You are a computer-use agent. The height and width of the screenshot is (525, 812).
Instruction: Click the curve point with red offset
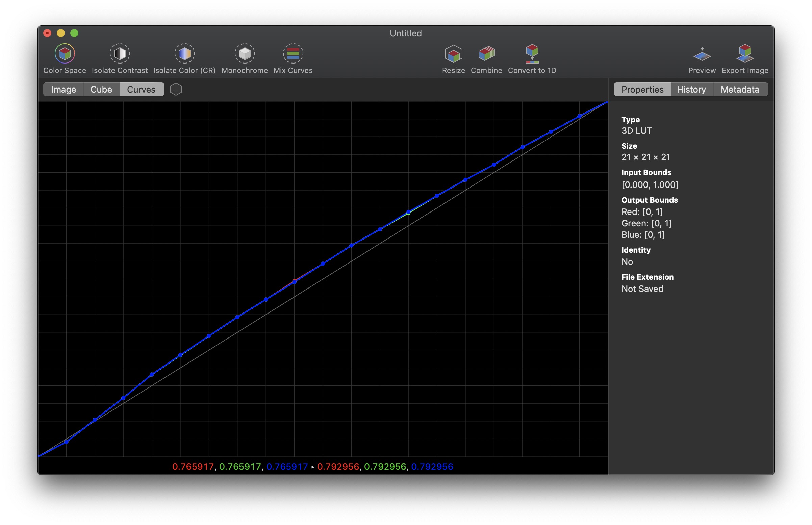[x=295, y=282]
